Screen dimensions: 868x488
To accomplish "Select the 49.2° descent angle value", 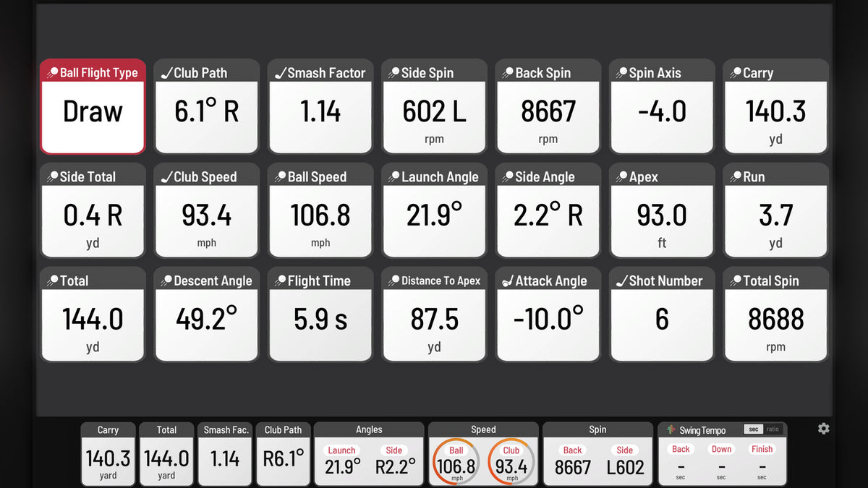I will tap(207, 320).
